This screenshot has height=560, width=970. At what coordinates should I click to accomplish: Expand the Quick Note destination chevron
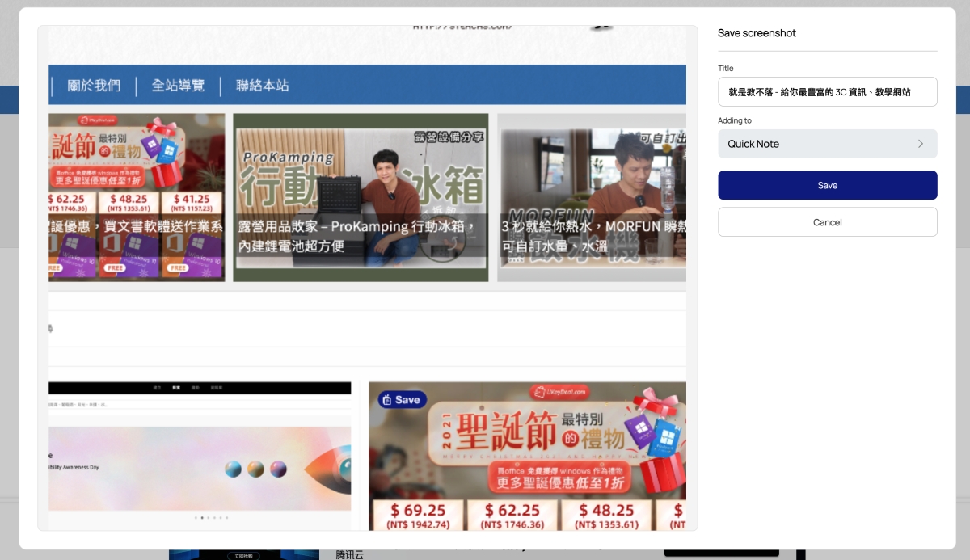point(920,144)
